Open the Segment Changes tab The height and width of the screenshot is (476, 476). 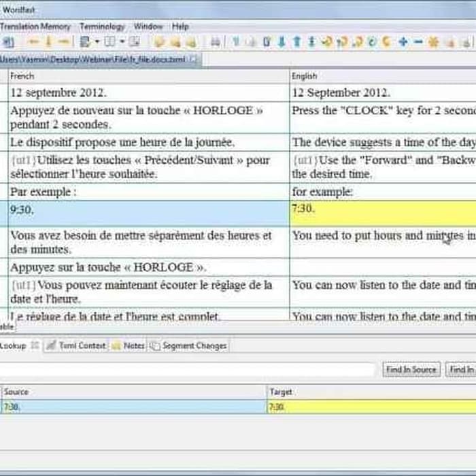[193, 345]
